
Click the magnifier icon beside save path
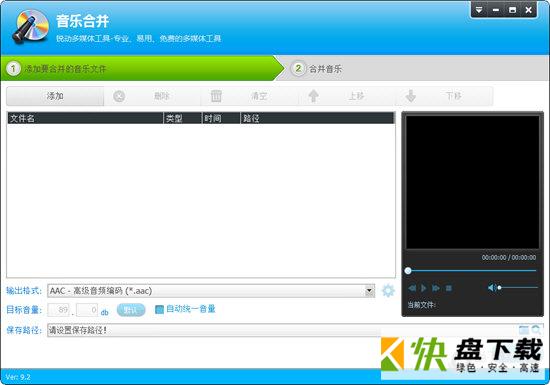point(536,330)
